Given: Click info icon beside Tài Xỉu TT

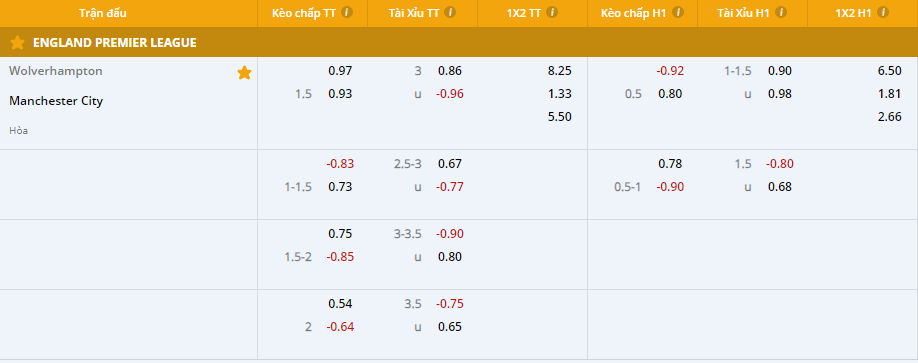Looking at the screenshot, I should tap(450, 12).
